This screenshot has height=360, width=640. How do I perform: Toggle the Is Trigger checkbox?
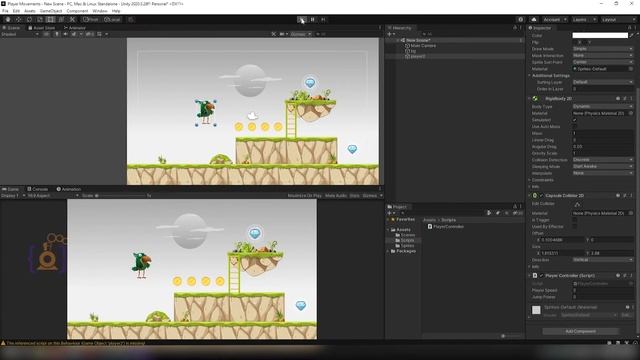575,220
